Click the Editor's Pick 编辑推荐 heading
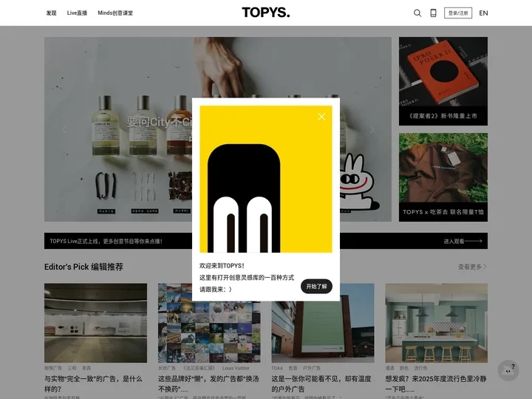This screenshot has height=399, width=532. pos(83,267)
